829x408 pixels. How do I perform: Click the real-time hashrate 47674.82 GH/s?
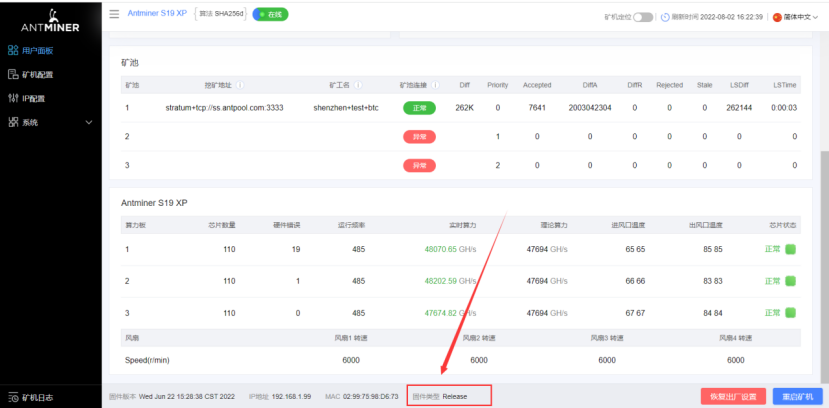click(x=450, y=313)
